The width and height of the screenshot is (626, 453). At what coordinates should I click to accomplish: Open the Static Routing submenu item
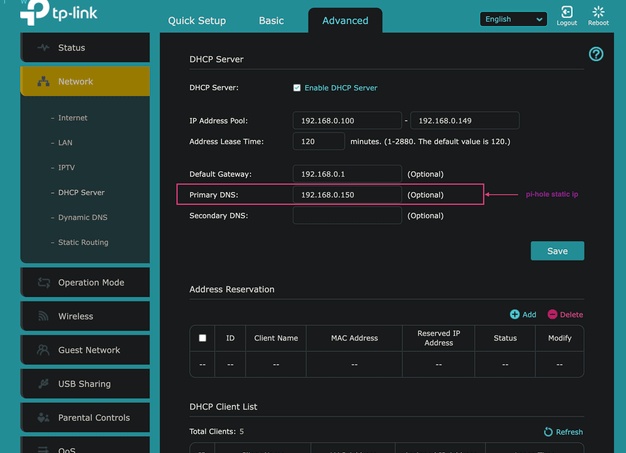click(83, 242)
